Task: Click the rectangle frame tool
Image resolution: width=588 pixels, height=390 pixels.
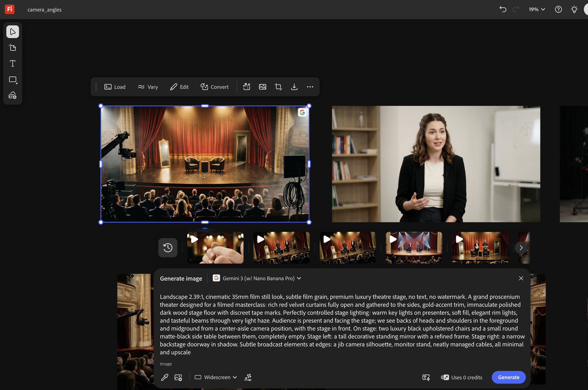Action: pos(13,80)
